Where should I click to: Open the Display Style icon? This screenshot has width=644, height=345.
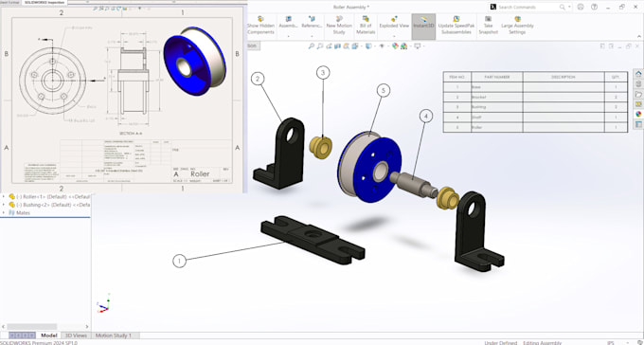tap(368, 46)
